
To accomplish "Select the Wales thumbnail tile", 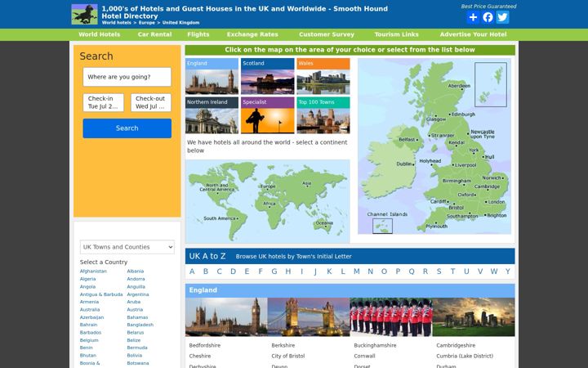I will coord(323,76).
